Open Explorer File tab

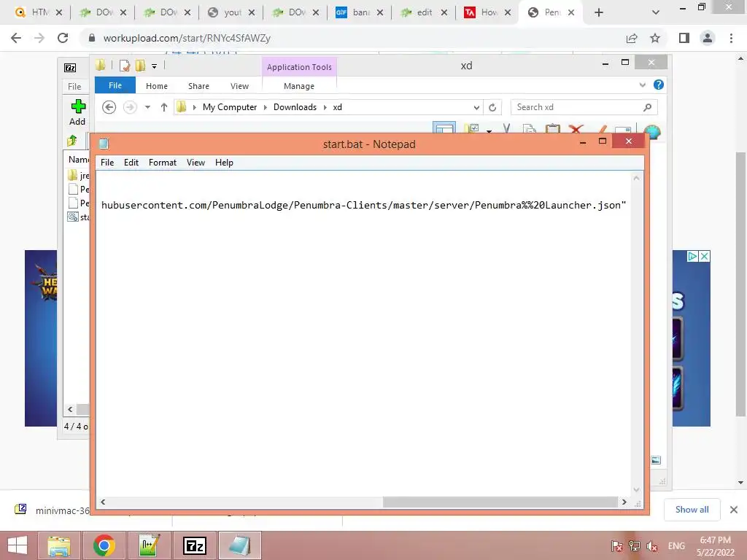115,85
